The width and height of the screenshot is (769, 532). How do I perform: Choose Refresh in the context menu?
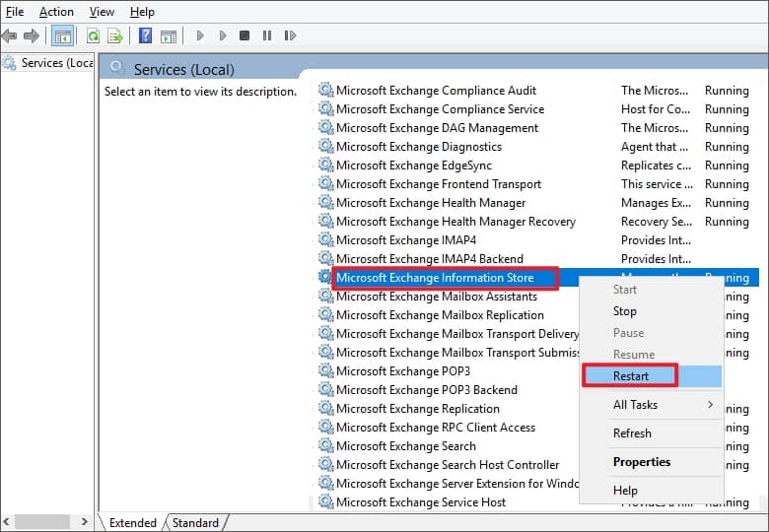point(632,433)
